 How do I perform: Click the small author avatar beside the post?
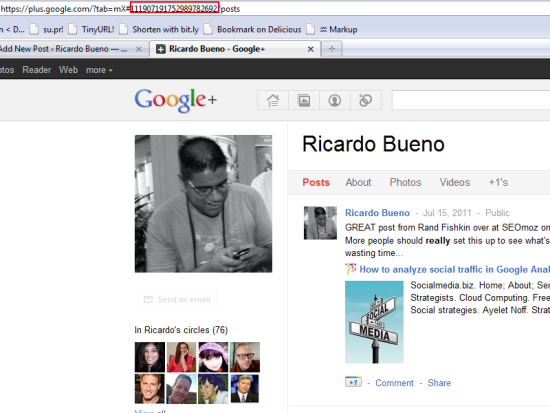click(320, 223)
